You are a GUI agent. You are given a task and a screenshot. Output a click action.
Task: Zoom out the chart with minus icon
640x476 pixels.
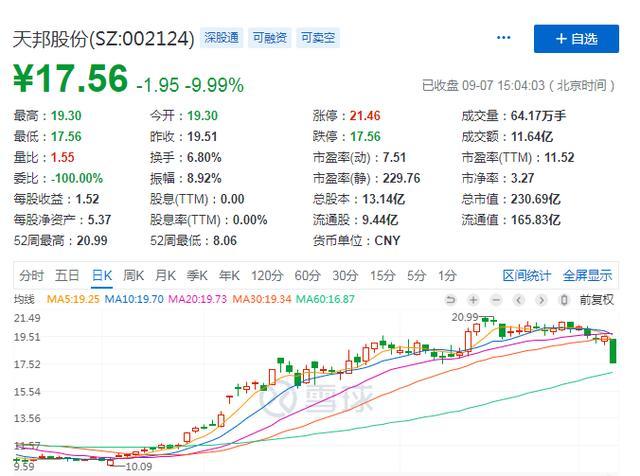pos(496,300)
